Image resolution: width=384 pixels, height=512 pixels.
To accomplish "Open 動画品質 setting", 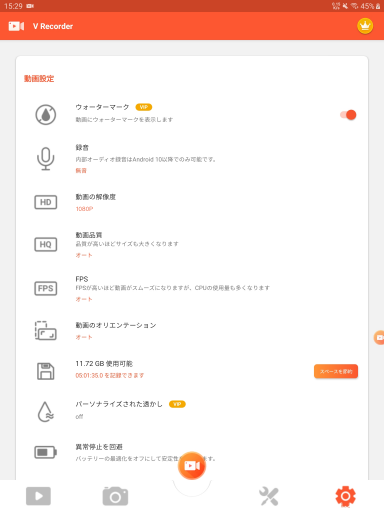I will tap(192, 245).
